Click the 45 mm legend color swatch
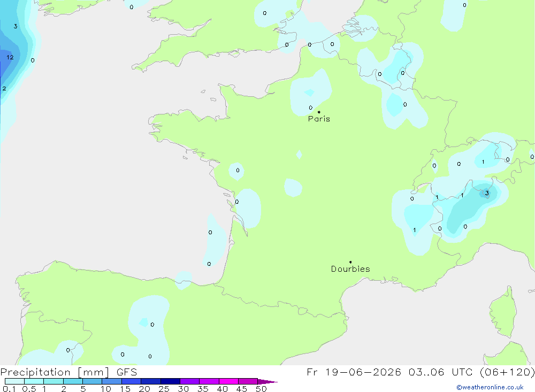The image size is (535, 392). pyautogui.click(x=248, y=381)
